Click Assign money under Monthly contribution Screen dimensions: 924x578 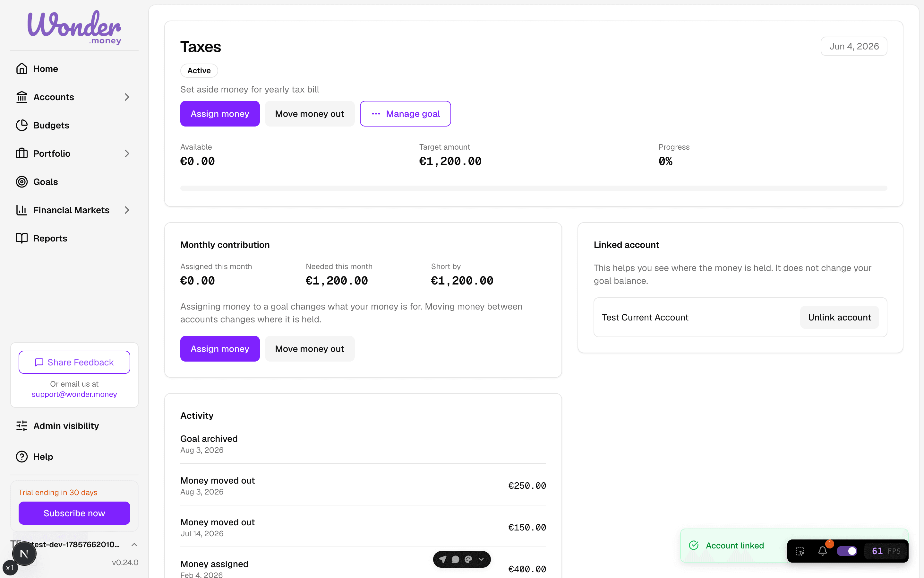pos(220,349)
